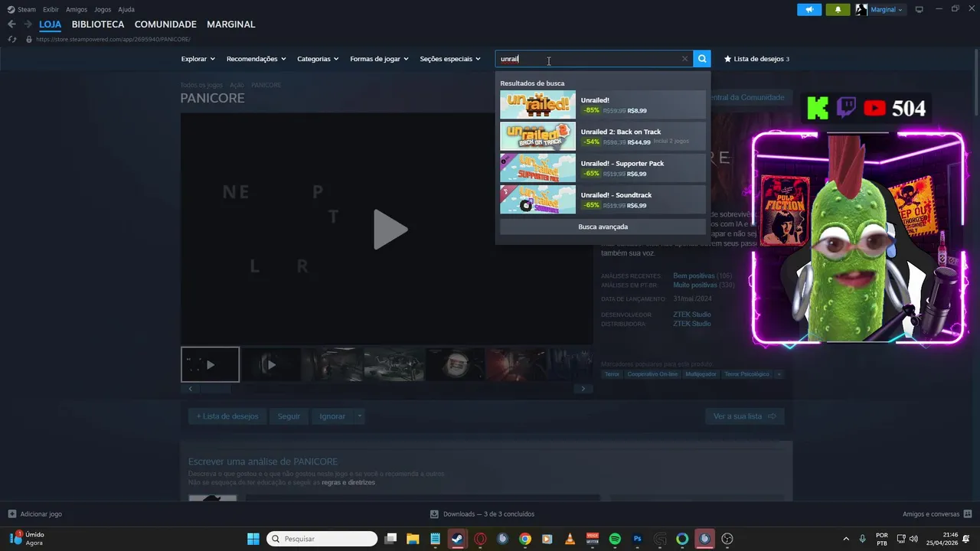This screenshot has height=551, width=980.
Task: Open the Amigos menu
Action: point(77,9)
